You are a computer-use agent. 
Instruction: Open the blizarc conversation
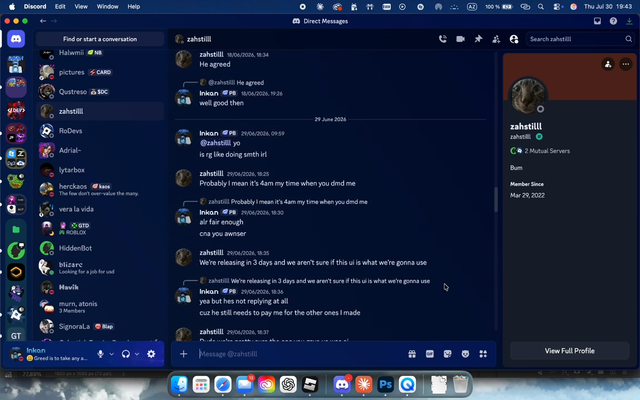click(100, 268)
